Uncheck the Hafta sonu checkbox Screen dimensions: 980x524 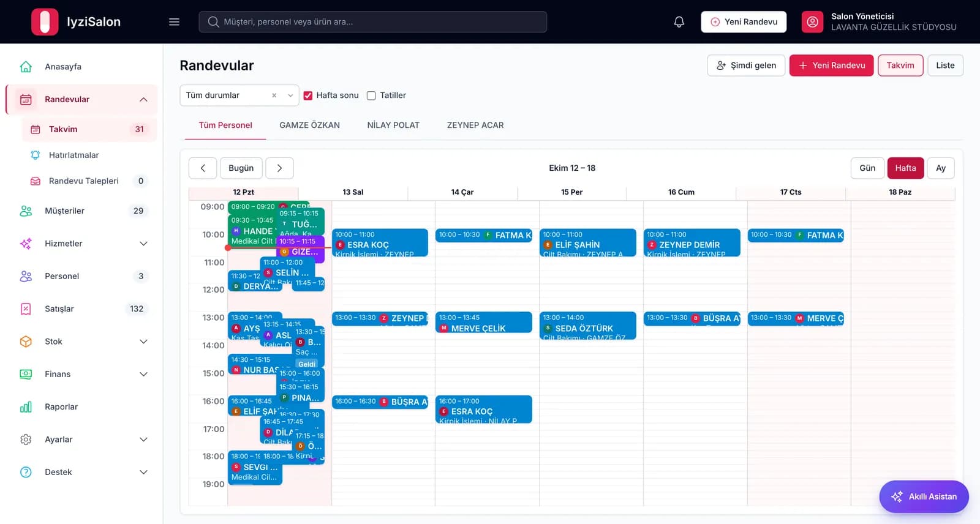(308, 95)
